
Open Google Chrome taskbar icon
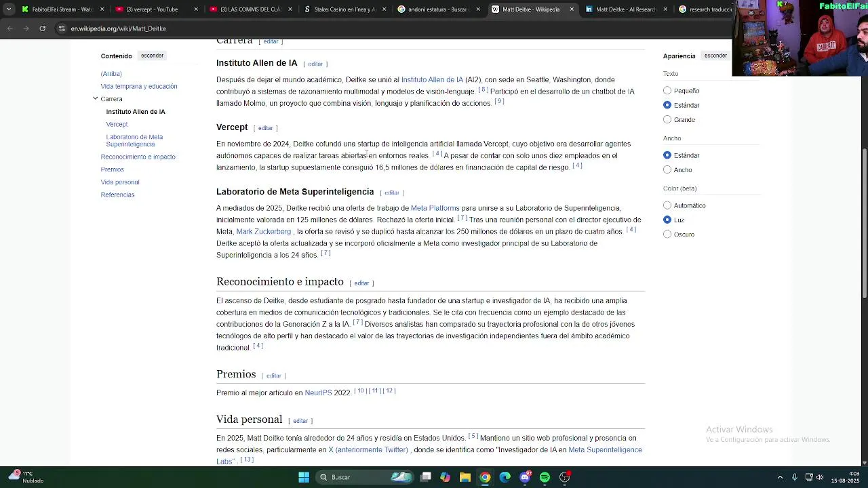[485, 477]
